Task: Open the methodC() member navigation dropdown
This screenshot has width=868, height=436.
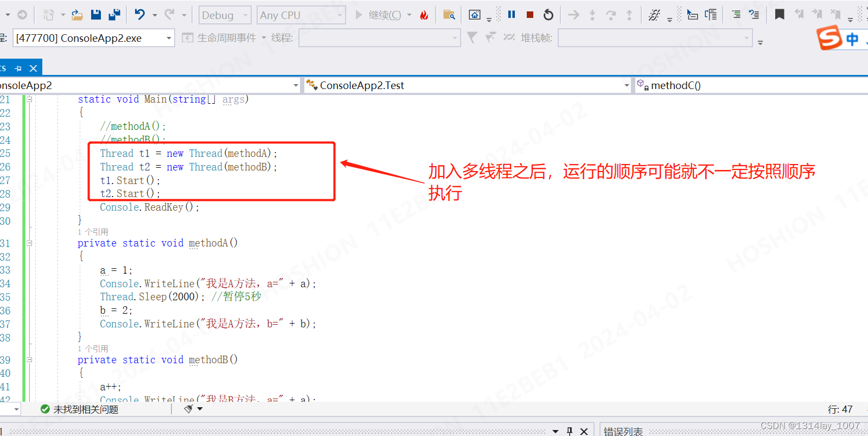Action: pos(751,85)
